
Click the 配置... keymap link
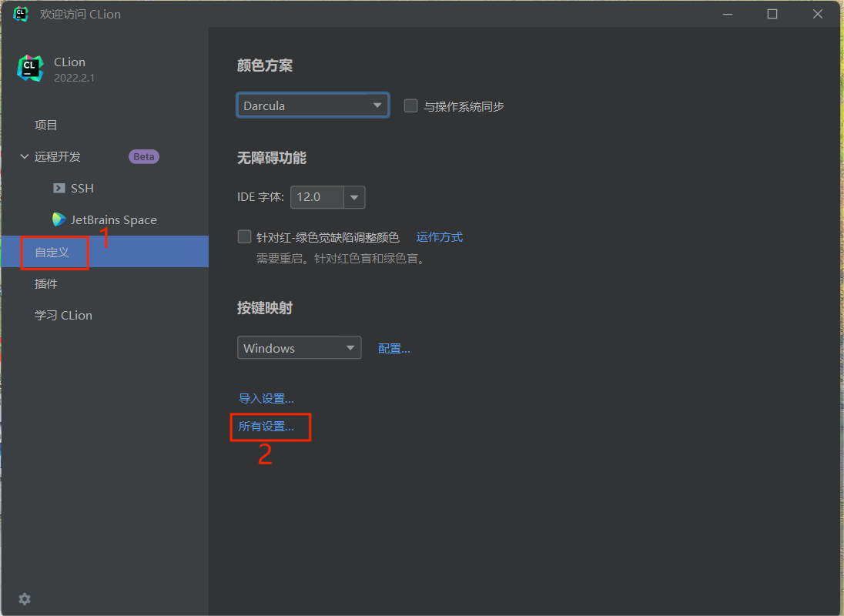(x=394, y=348)
